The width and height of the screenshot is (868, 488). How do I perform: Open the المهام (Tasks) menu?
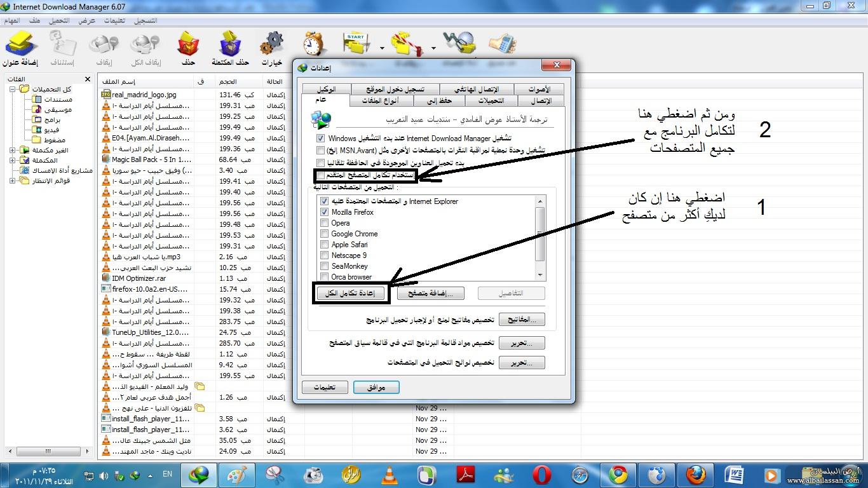tap(13, 20)
